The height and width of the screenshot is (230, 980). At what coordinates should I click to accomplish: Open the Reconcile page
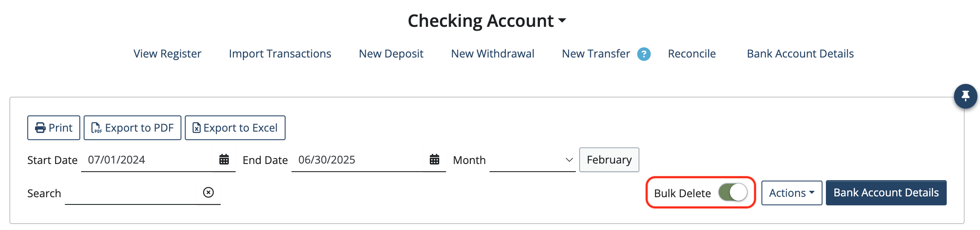[x=692, y=54]
